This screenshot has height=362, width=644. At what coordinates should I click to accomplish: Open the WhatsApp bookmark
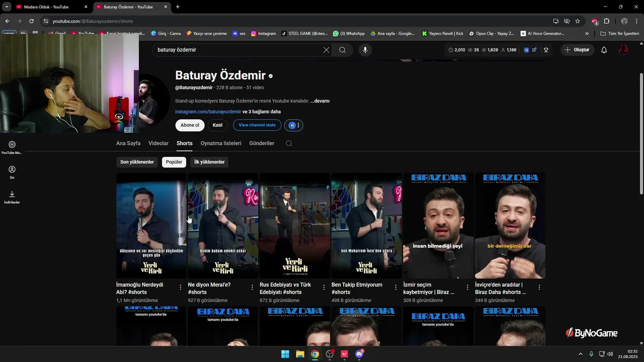coord(349,34)
